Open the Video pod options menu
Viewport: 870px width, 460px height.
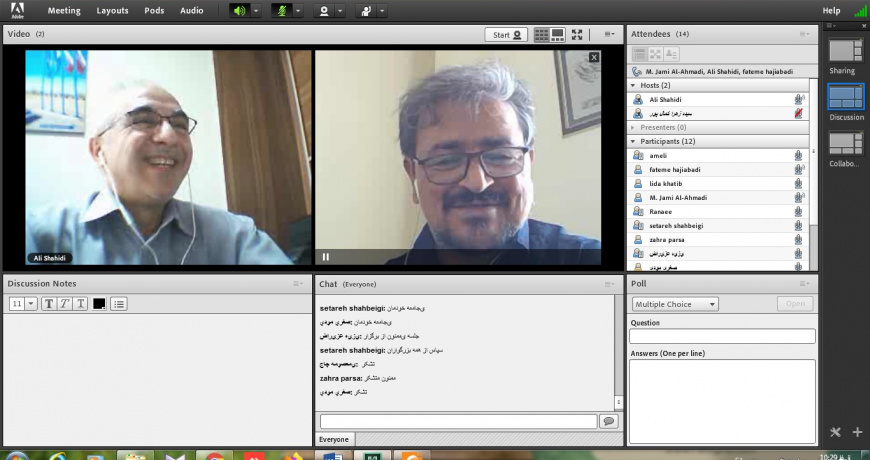tap(609, 34)
